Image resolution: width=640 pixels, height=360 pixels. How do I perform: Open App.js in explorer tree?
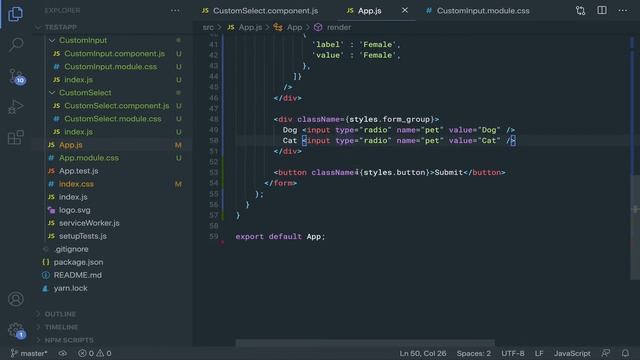click(x=71, y=145)
